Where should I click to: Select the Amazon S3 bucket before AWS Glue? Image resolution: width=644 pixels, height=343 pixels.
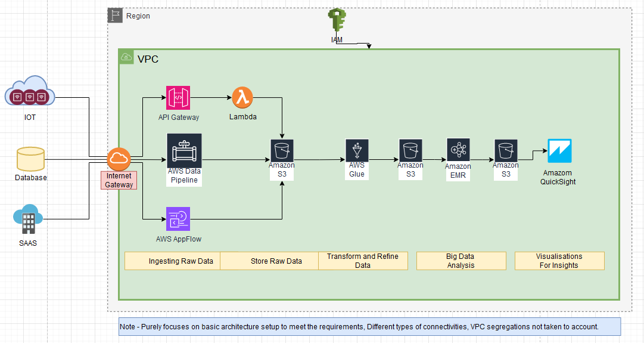click(x=282, y=150)
